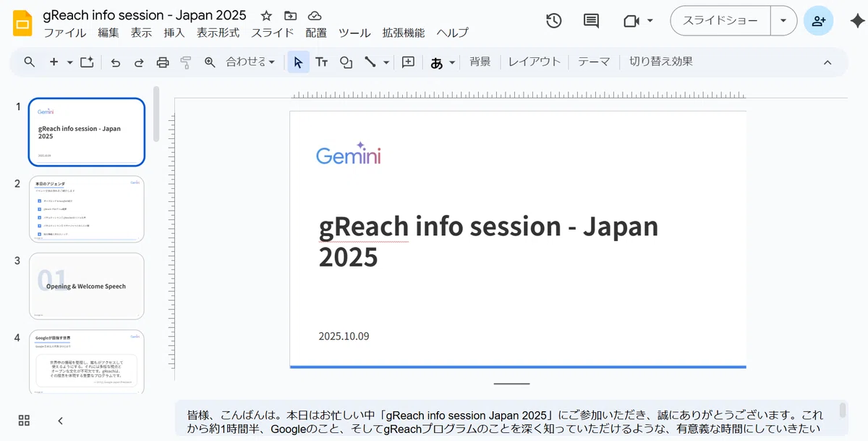Image resolution: width=868 pixels, height=441 pixels.
Task: Open the 挿入 menu
Action: (174, 33)
